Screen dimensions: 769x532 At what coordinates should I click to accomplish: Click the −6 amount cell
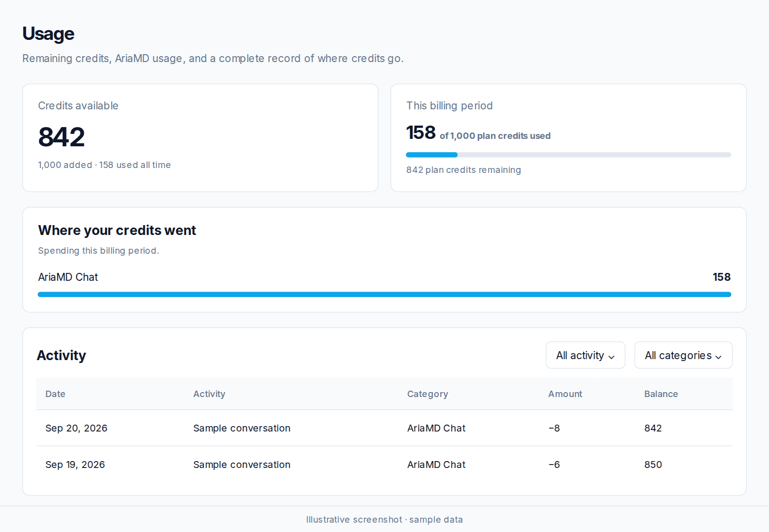tap(554, 465)
